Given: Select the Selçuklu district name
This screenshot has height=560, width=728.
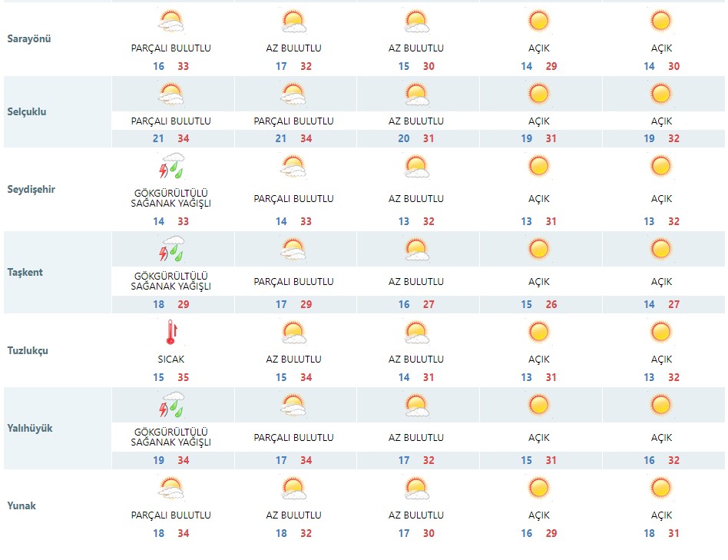Looking at the screenshot, I should pyautogui.click(x=27, y=112).
